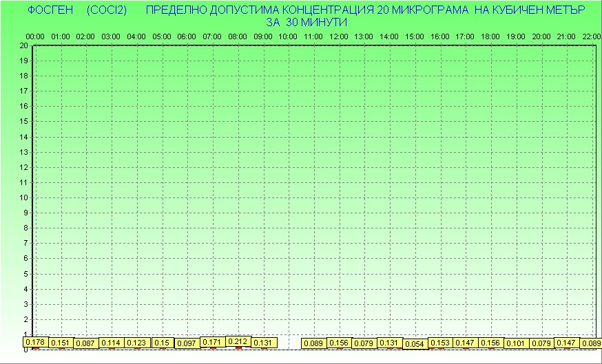Click the 10:00 time axis label
This screenshot has height=364, width=602.
click(x=289, y=36)
